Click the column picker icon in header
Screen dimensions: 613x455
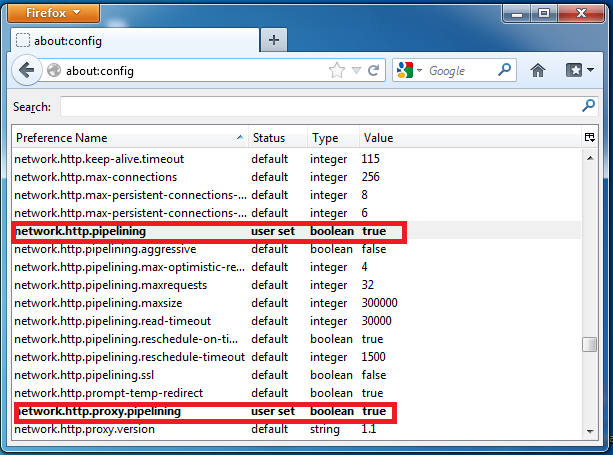[x=590, y=137]
